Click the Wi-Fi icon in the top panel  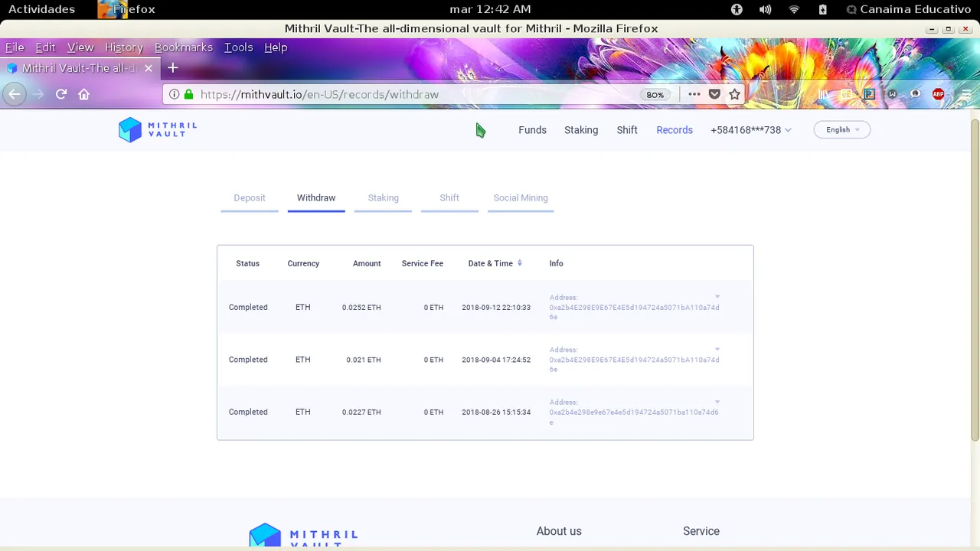[794, 9]
